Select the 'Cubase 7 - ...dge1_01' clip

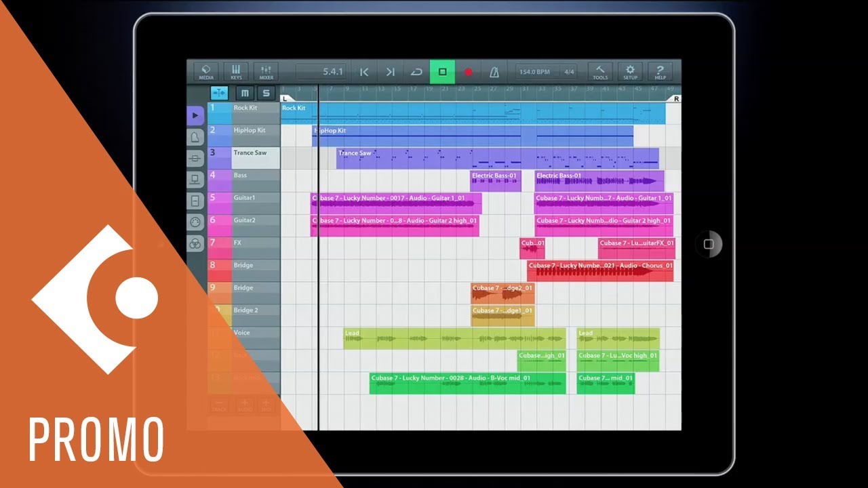tap(502, 315)
